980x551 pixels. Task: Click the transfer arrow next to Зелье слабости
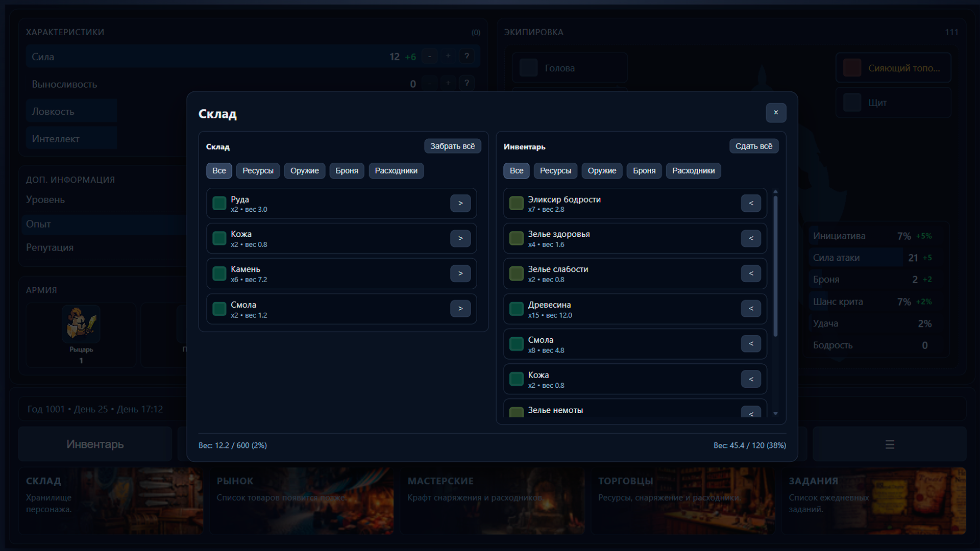point(751,273)
